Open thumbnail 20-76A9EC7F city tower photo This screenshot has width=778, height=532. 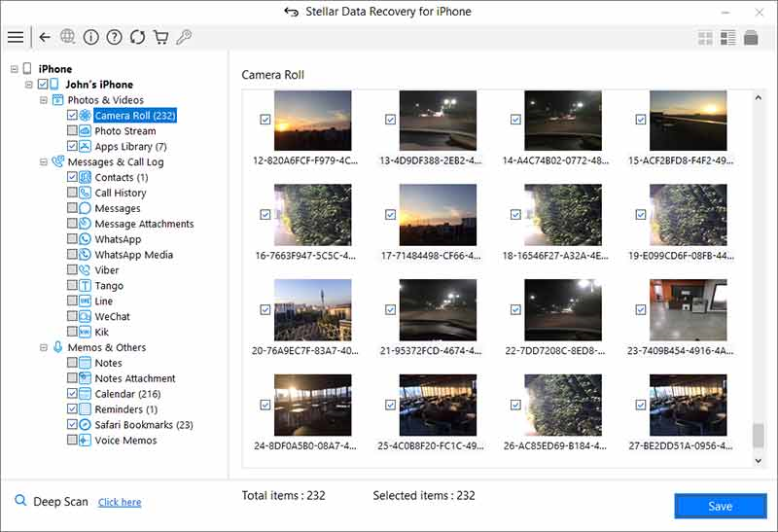click(312, 309)
